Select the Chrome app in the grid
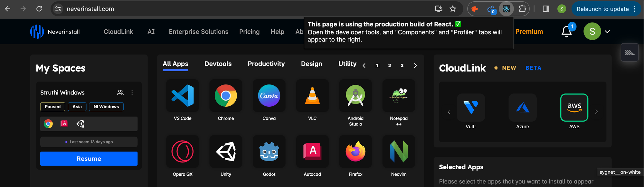 click(226, 96)
